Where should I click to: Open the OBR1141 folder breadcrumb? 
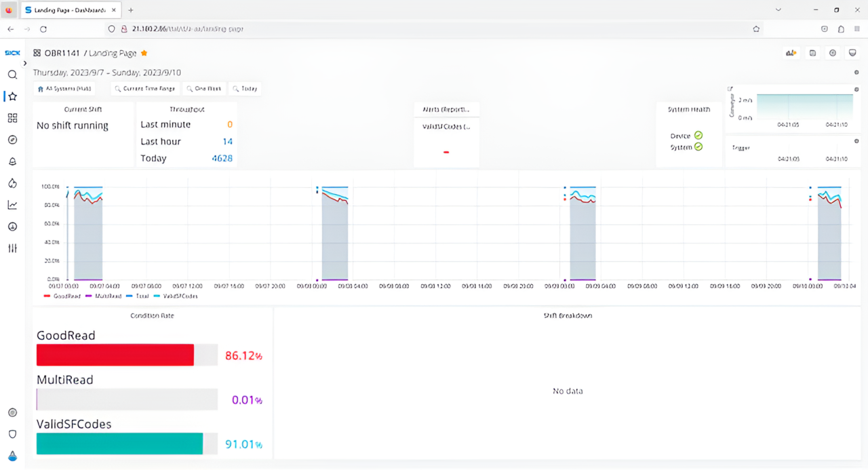pos(62,53)
